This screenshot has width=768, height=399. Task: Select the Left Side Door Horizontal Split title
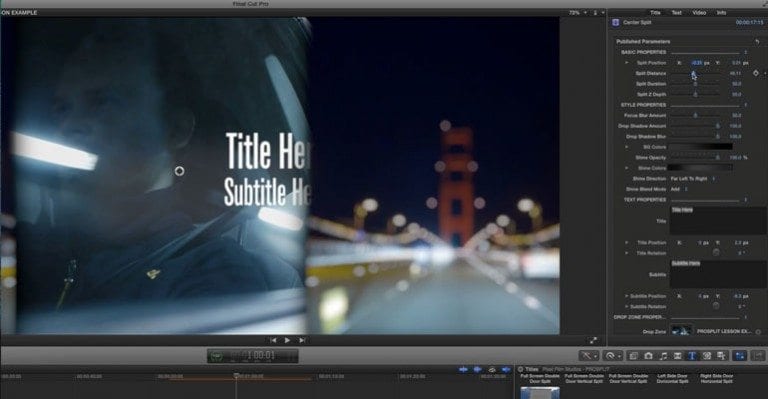click(x=672, y=378)
